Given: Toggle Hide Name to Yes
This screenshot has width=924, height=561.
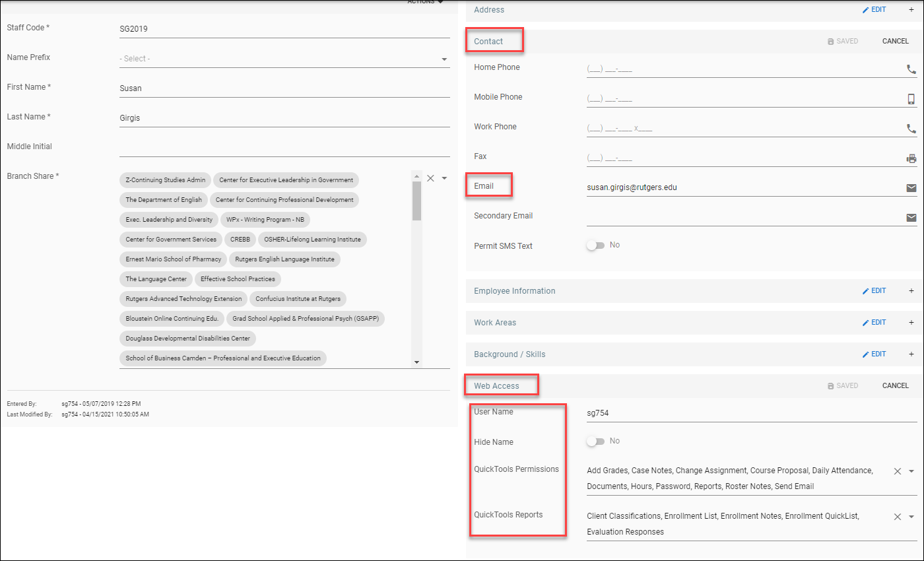Looking at the screenshot, I should click(594, 441).
